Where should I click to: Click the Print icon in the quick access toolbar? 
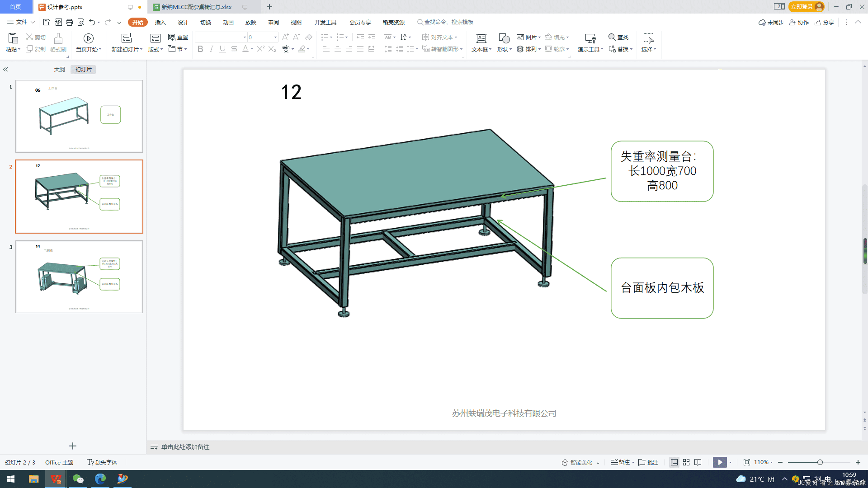coord(69,22)
